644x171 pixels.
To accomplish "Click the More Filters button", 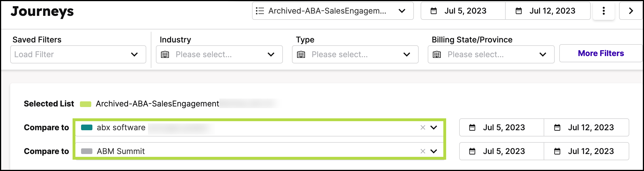I will tap(601, 53).
